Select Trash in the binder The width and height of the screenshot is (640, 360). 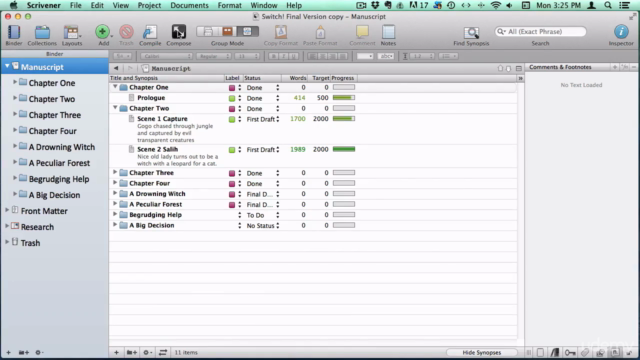(x=30, y=243)
